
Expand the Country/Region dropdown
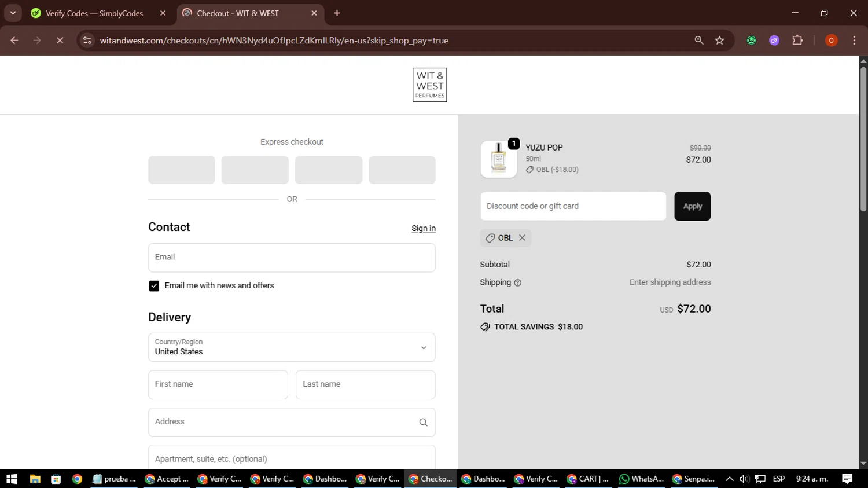click(292, 347)
